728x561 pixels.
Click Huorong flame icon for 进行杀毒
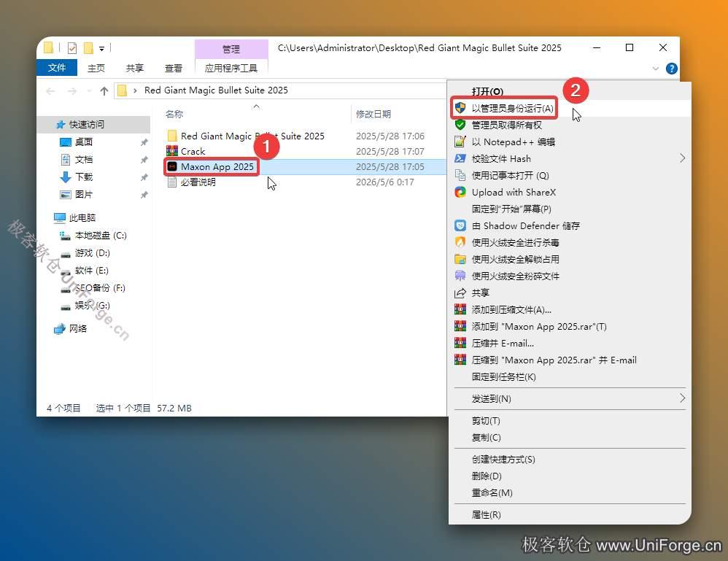click(x=460, y=242)
